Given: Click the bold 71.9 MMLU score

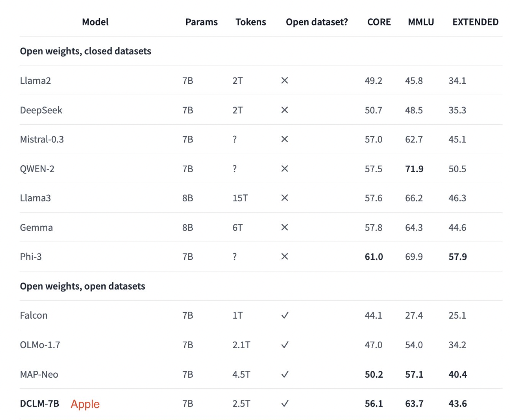Looking at the screenshot, I should click(x=414, y=169).
